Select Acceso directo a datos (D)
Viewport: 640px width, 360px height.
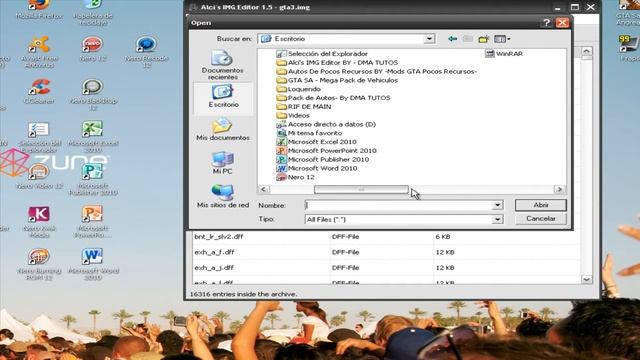[326, 124]
